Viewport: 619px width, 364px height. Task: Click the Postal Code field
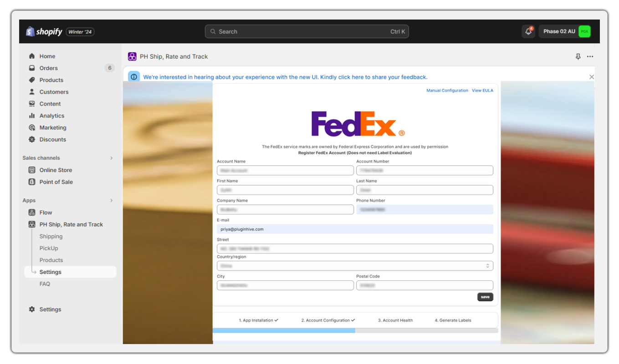click(425, 285)
